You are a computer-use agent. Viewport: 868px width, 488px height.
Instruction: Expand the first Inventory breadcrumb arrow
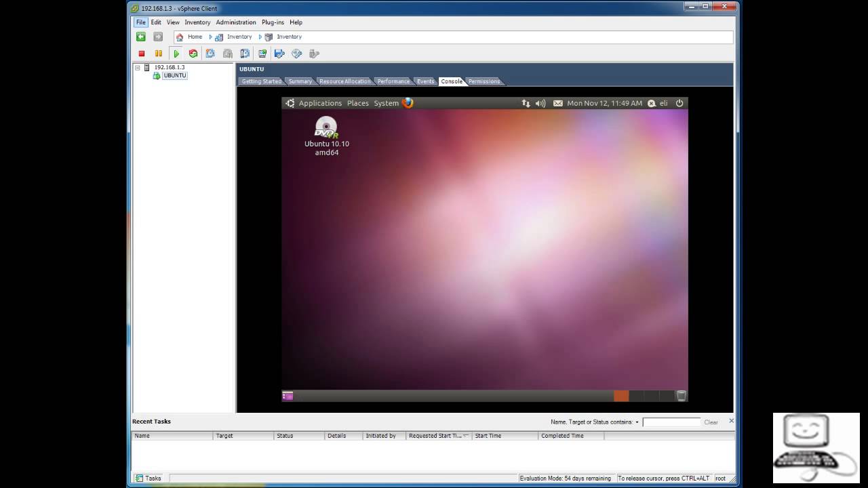(210, 37)
